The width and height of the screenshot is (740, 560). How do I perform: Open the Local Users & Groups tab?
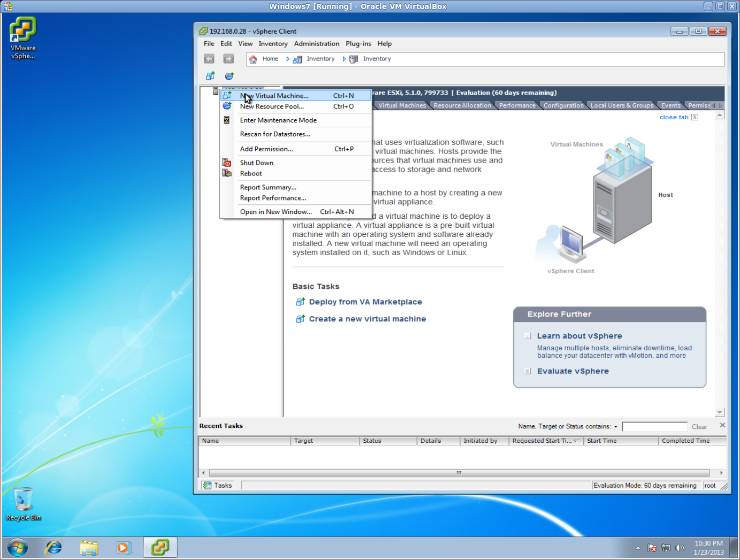[622, 105]
